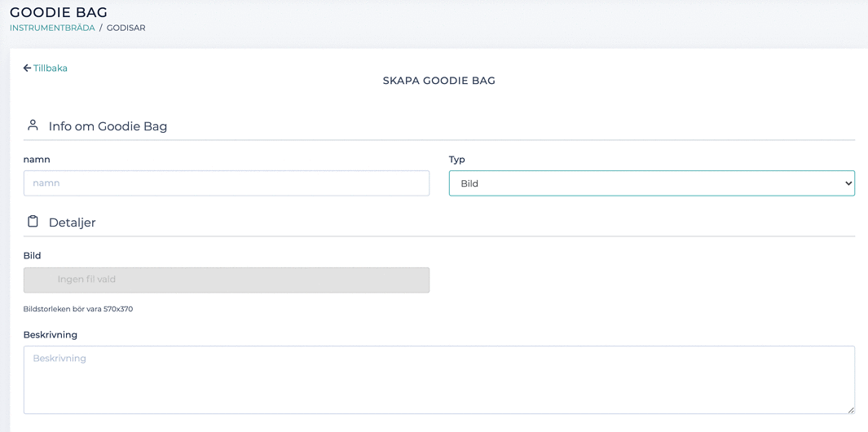This screenshot has height=432, width=868.
Task: Focus the namn text input field
Action: [x=226, y=183]
